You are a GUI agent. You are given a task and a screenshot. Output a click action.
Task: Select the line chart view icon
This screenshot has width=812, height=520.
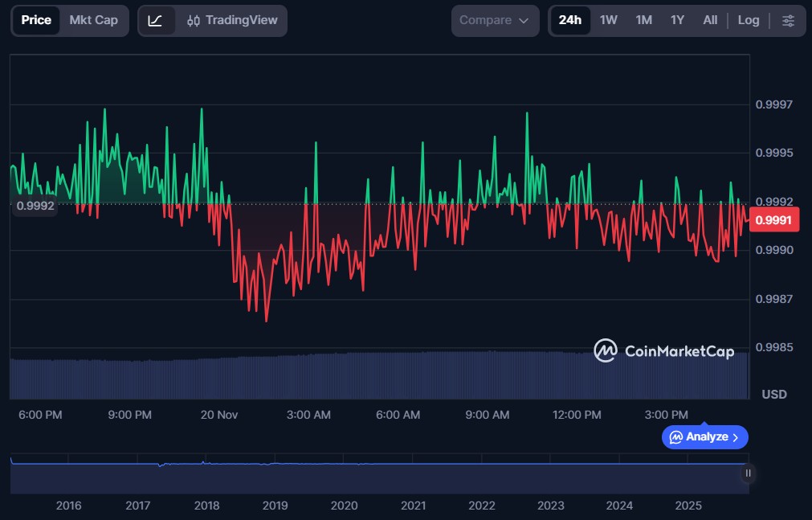point(156,20)
